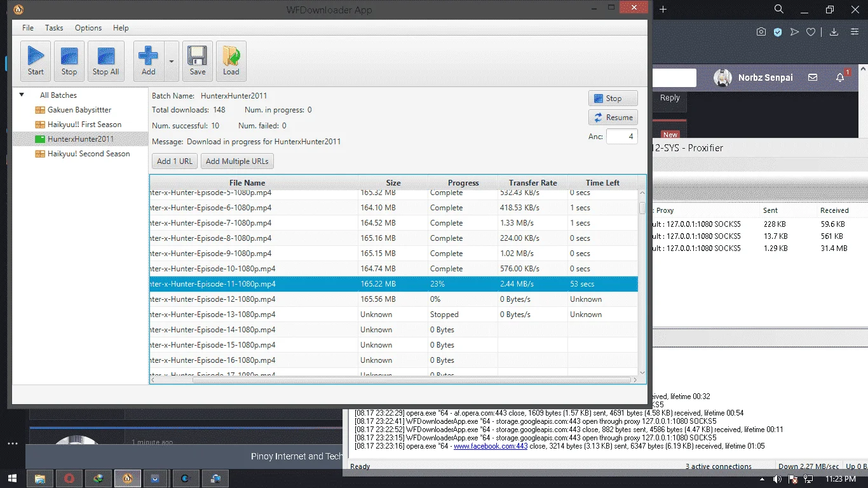868x488 pixels.
Task: Click the Opera taskbar icon
Action: click(69, 478)
